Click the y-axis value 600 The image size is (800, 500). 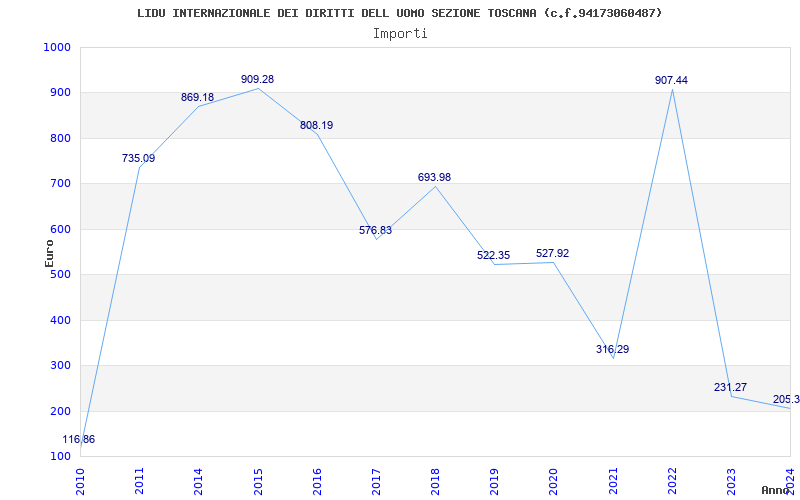pos(60,230)
